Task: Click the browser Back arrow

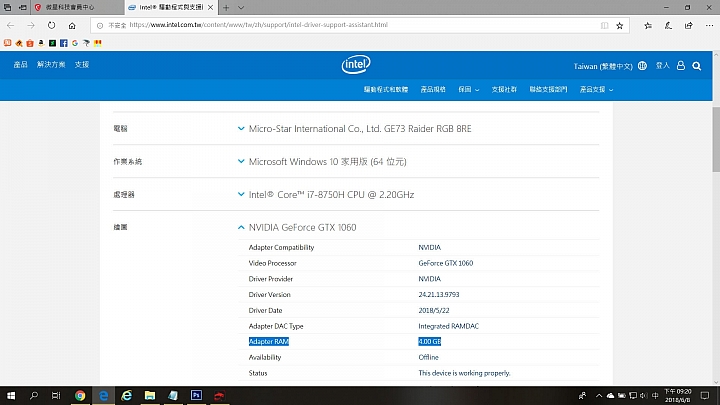Action: coord(11,25)
